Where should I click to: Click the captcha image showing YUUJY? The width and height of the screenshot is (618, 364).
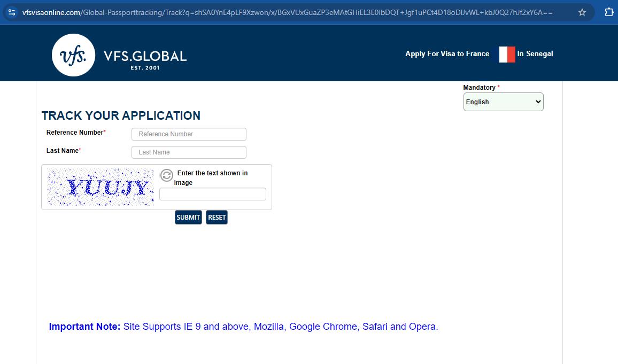click(101, 187)
